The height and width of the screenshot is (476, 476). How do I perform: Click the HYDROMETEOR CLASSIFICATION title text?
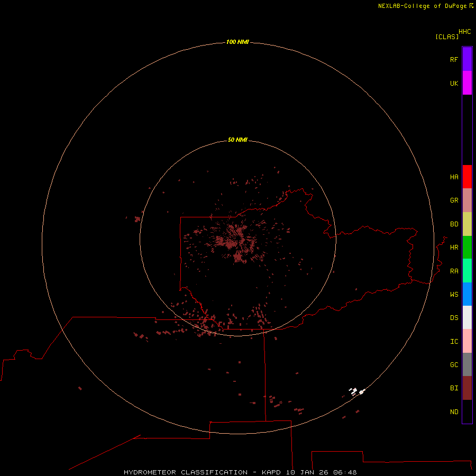pos(186,472)
